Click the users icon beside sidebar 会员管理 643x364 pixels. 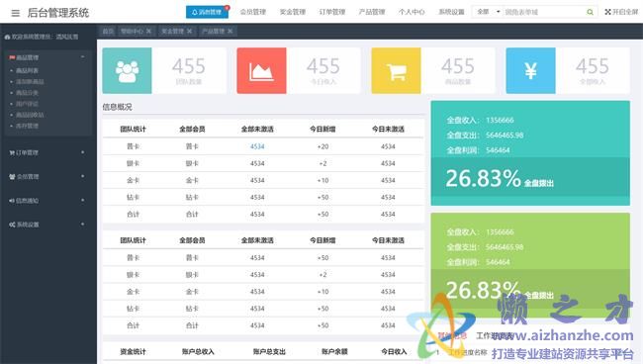tap(12, 177)
